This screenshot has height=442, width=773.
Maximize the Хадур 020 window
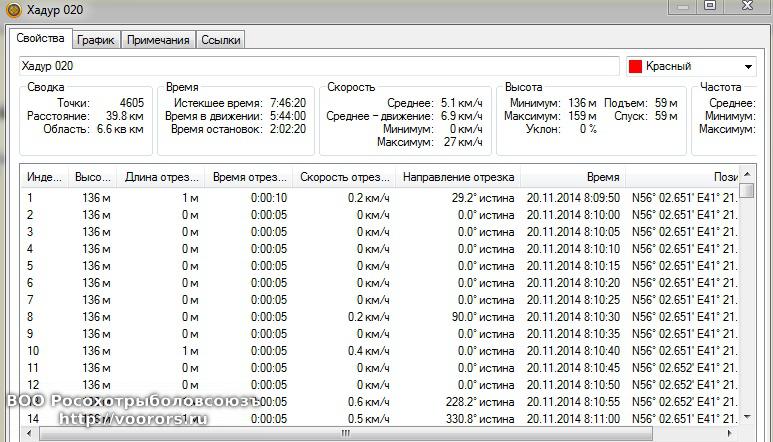coord(710,6)
